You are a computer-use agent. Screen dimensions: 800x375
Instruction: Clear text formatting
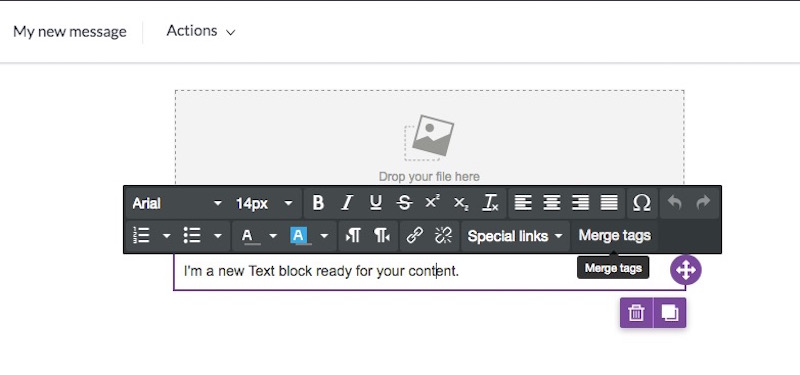pos(490,203)
